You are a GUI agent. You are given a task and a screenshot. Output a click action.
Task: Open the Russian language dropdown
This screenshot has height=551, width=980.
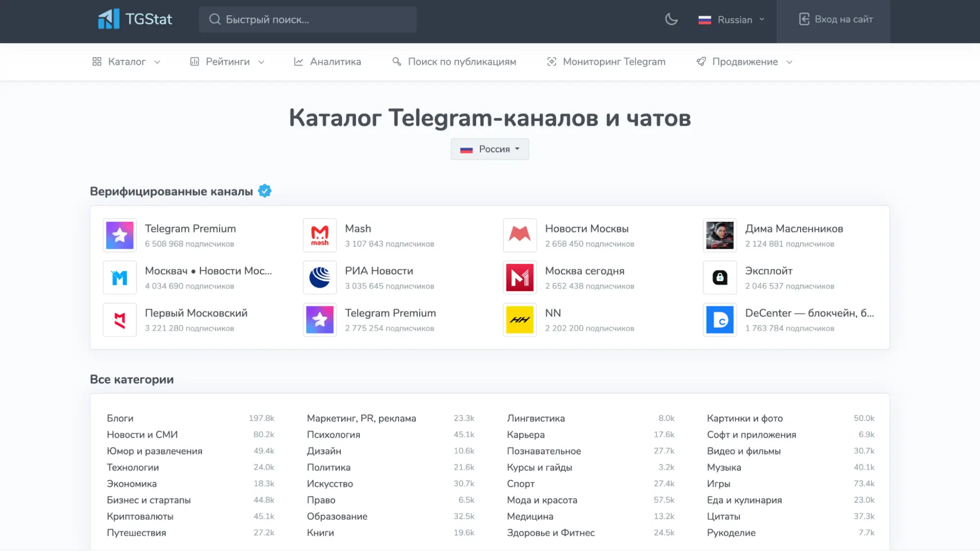click(731, 20)
